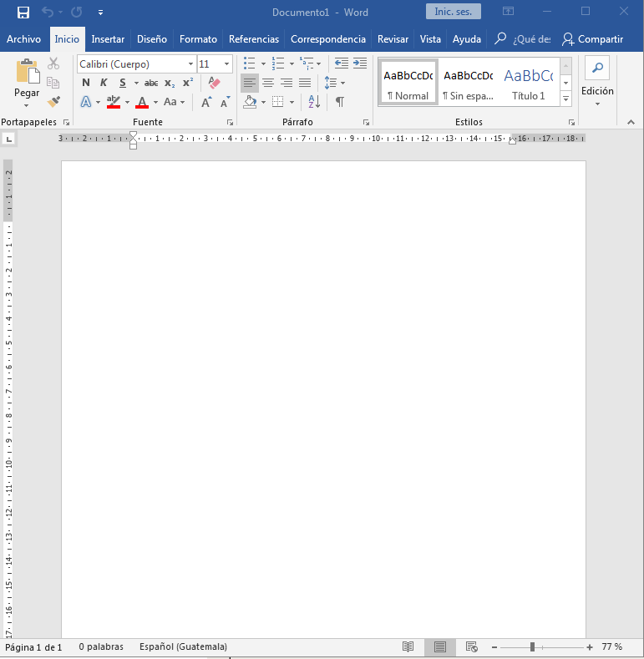This screenshot has width=644, height=659.
Task: Select the Format Painter brush icon
Action: pos(53,101)
